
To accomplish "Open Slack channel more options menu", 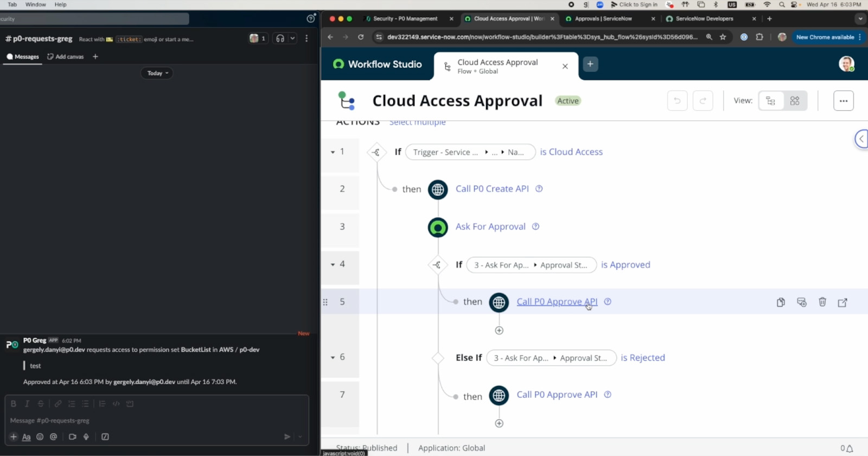I will pos(307,39).
